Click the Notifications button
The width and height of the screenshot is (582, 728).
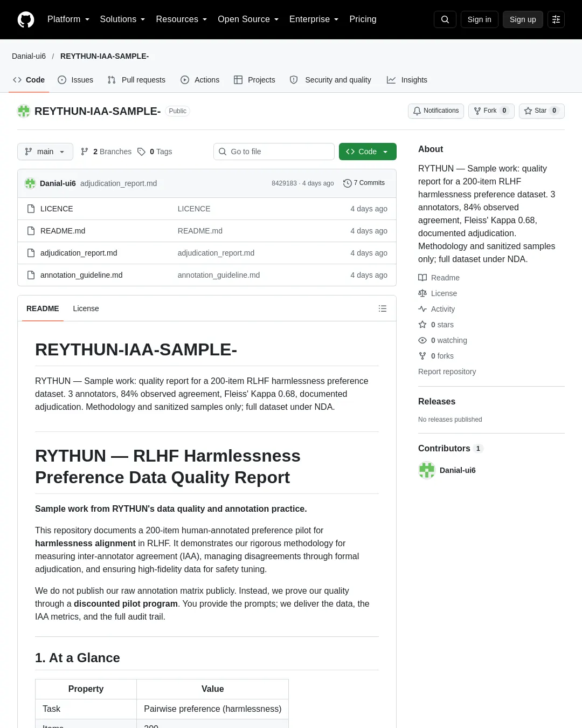pyautogui.click(x=436, y=111)
